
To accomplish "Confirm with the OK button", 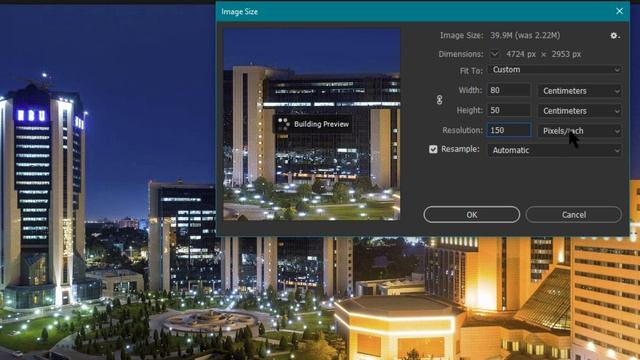I will coord(471,215).
